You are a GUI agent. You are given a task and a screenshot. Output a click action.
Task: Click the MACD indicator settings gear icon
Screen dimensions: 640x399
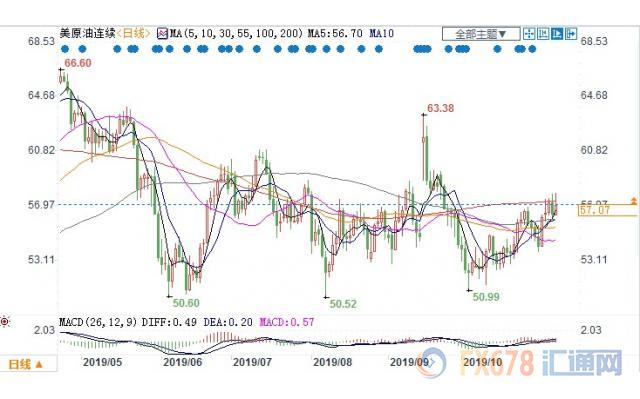(x=4, y=322)
